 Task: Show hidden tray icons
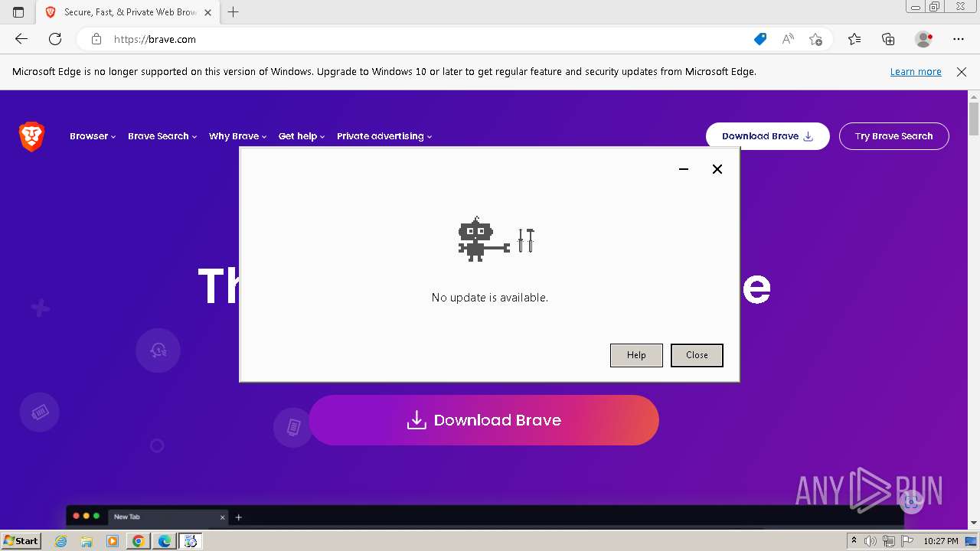point(854,541)
